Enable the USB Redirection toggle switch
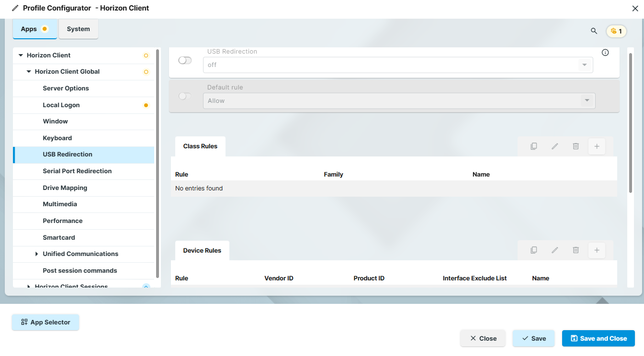Image resolution: width=644 pixels, height=356 pixels. (x=185, y=60)
